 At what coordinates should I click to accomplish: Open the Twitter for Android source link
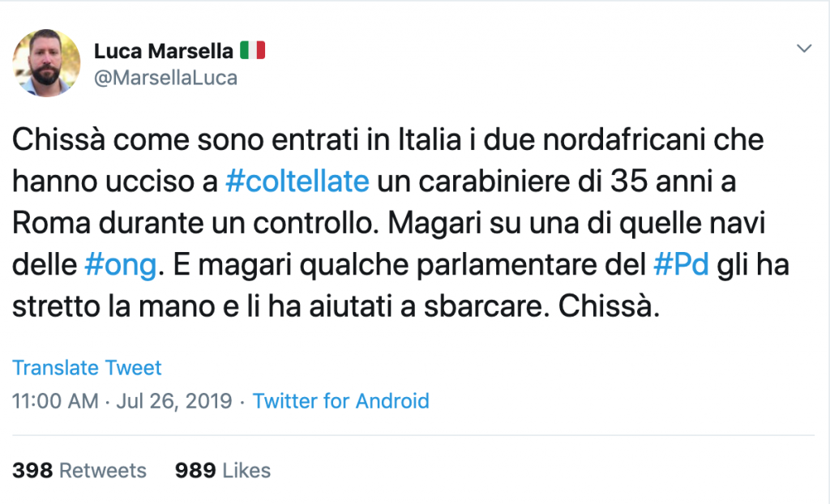(x=340, y=400)
